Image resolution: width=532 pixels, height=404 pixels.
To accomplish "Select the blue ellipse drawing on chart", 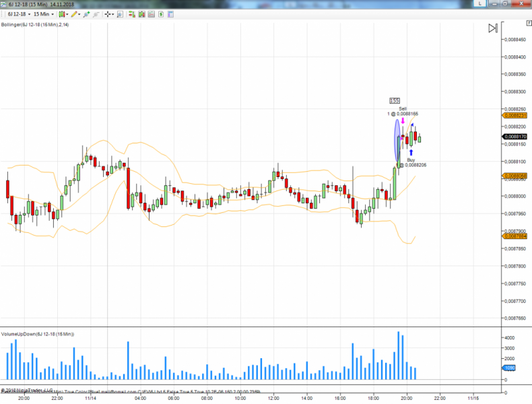I will point(397,141).
